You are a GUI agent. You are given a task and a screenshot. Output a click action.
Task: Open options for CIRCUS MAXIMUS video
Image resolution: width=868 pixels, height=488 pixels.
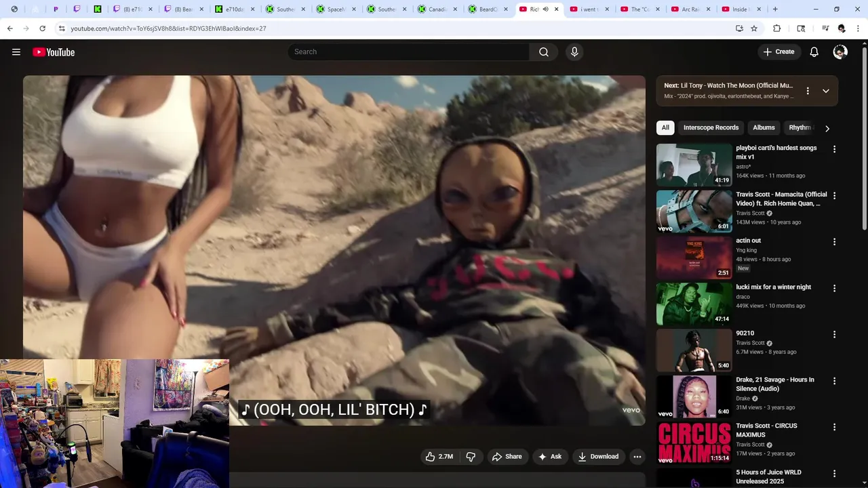834,427
